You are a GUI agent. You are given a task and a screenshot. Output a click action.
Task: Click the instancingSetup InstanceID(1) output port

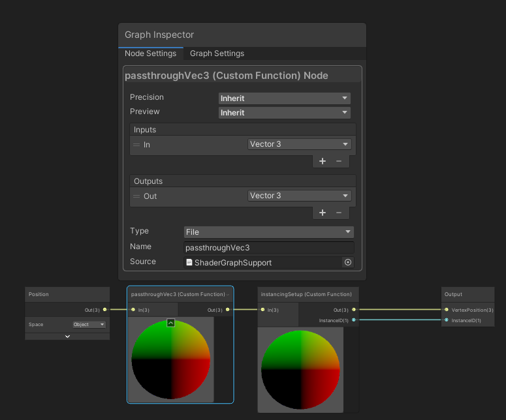click(x=354, y=320)
